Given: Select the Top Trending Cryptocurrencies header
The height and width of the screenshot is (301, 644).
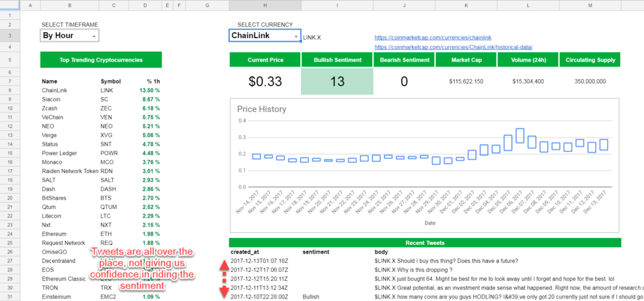Looking at the screenshot, I should pos(101,60).
